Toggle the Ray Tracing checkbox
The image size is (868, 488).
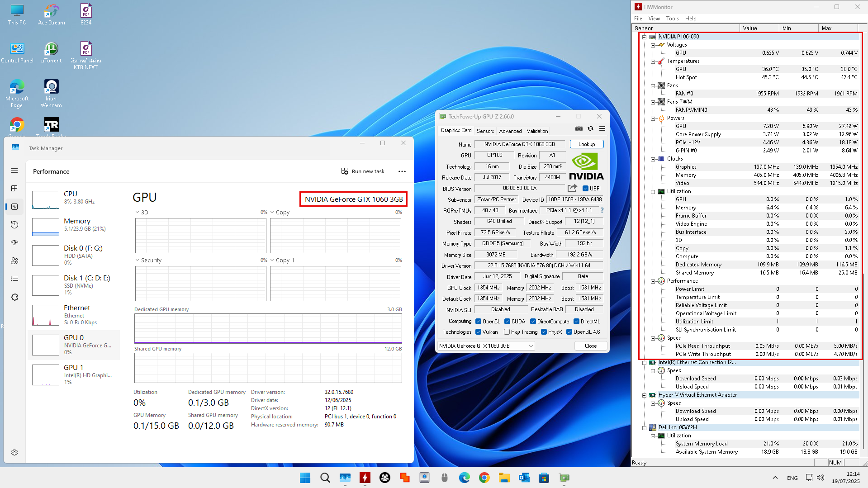(x=507, y=332)
